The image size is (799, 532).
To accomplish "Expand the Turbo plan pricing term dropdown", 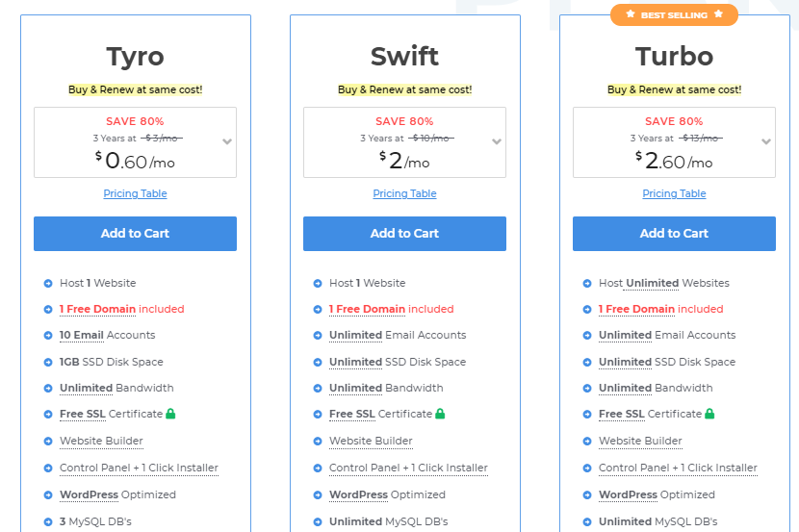I will point(766,141).
